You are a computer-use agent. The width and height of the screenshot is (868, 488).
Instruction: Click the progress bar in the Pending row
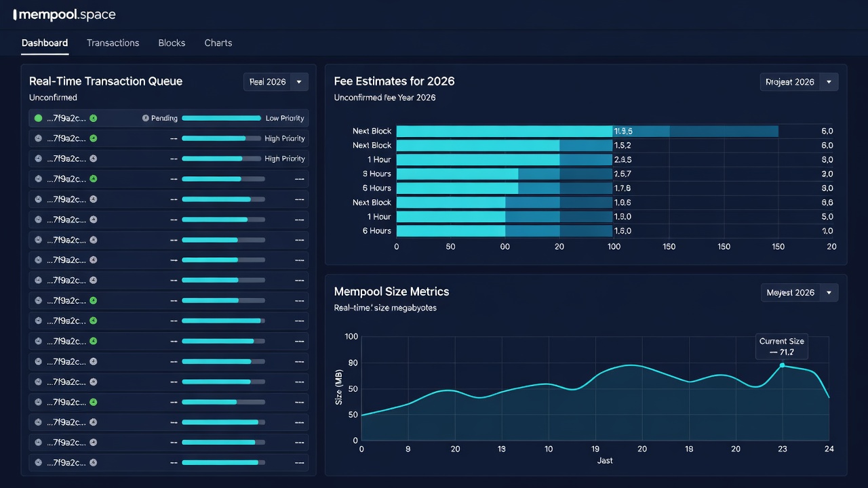coord(221,118)
